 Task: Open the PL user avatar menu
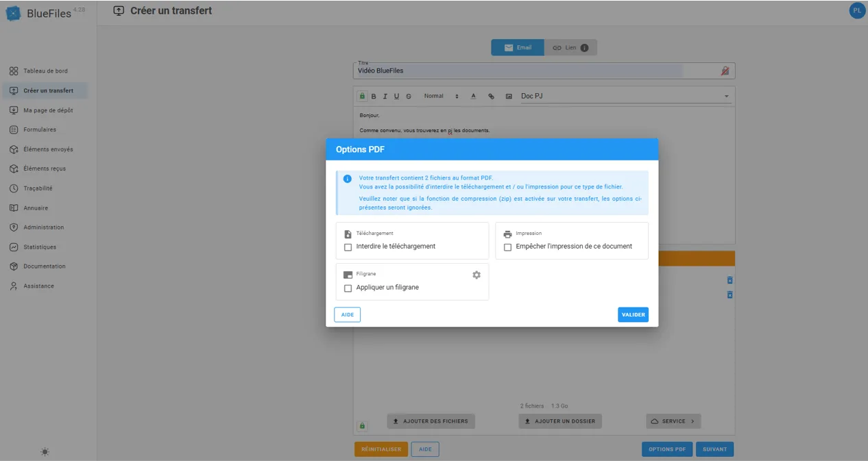[x=856, y=10]
